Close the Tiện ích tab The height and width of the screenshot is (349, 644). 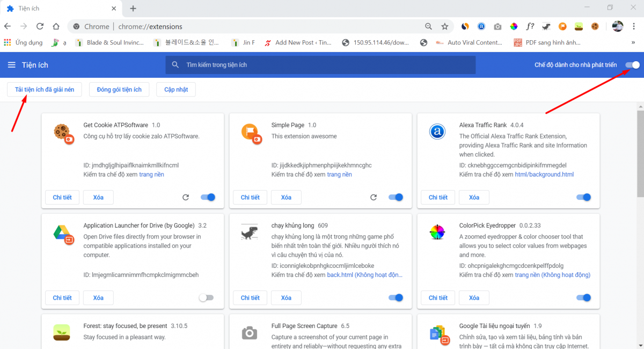pyautogui.click(x=113, y=9)
